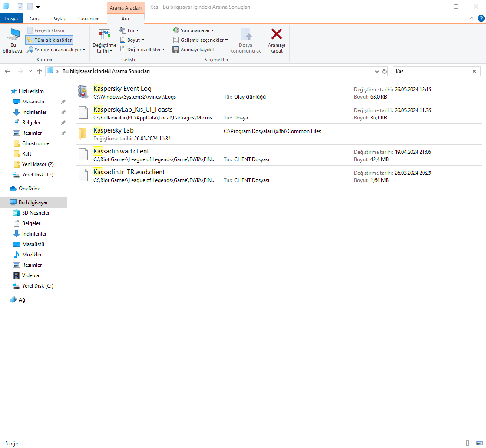Toggle Tüm alt klasörler search scope
The width and height of the screenshot is (486, 448).
(50, 40)
